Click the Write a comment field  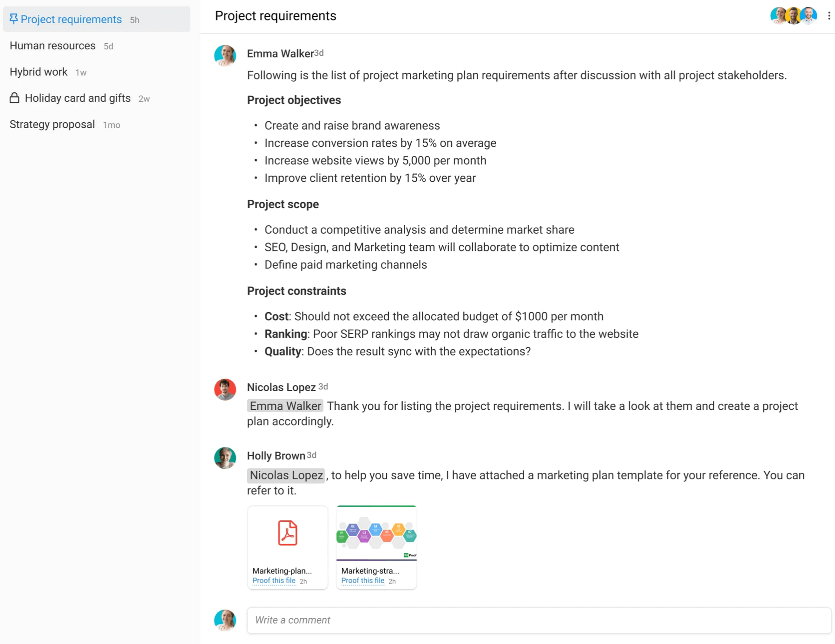pos(539,620)
